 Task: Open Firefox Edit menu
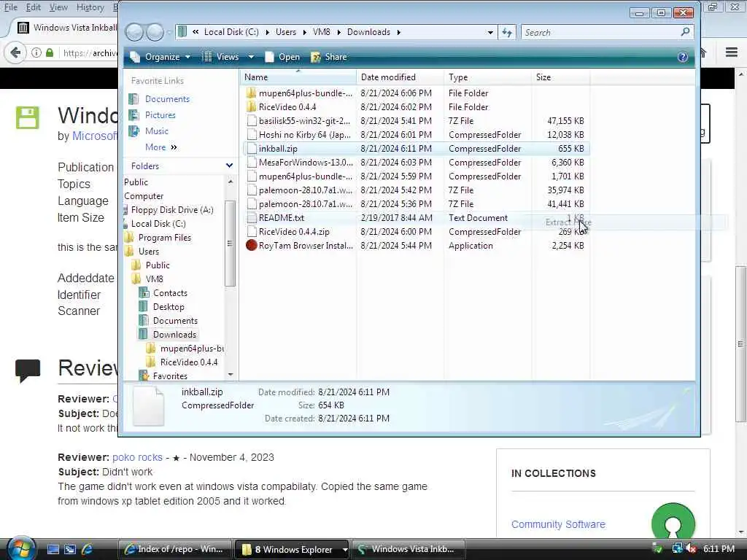click(x=34, y=7)
